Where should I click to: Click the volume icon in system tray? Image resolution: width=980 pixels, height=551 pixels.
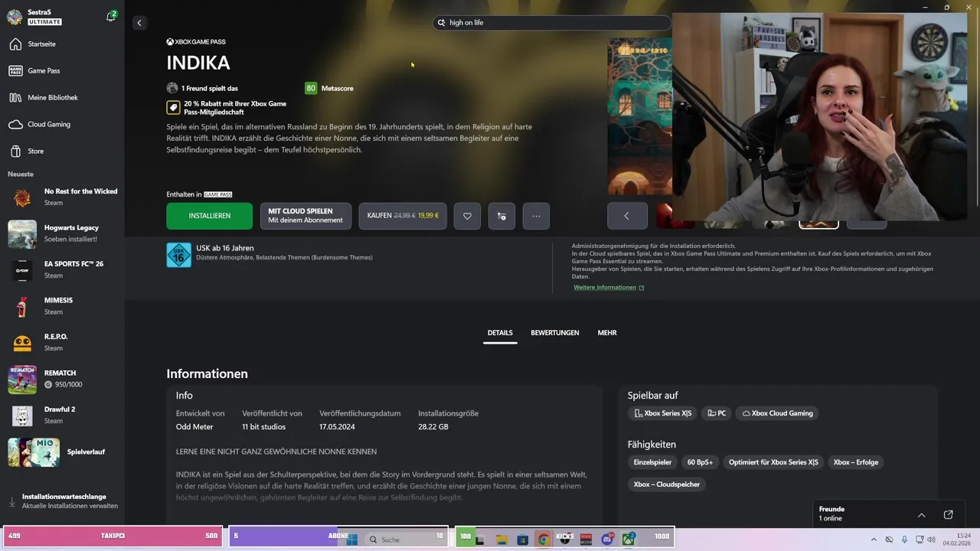(x=931, y=540)
